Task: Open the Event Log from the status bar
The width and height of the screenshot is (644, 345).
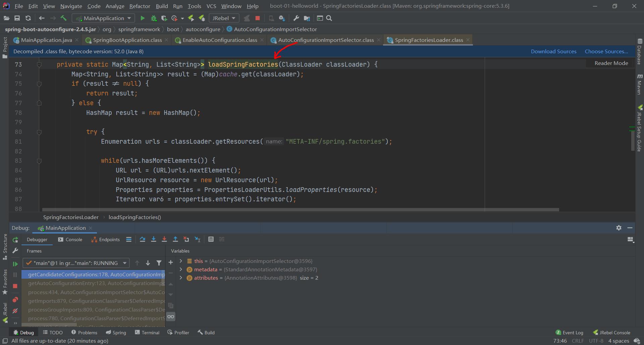Action: point(570,333)
